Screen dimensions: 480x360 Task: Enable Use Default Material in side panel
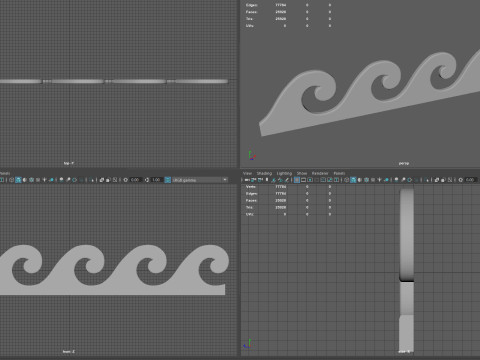point(360,180)
